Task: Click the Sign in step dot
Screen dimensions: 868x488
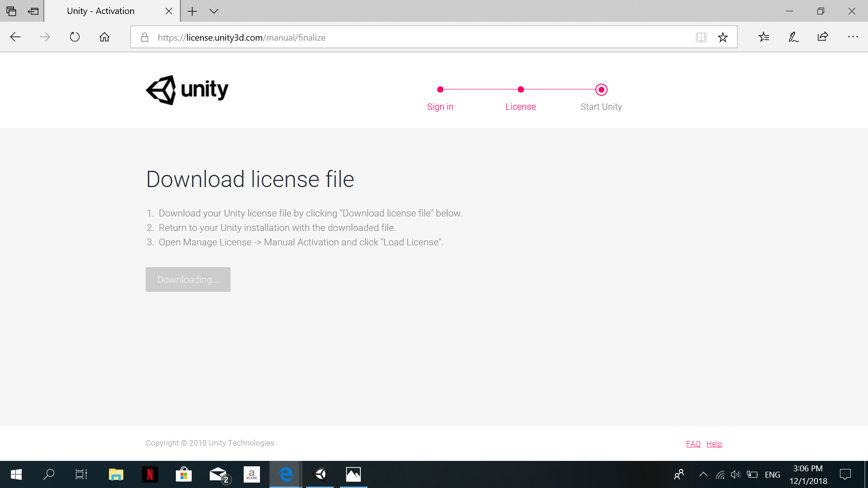Action: tap(440, 89)
